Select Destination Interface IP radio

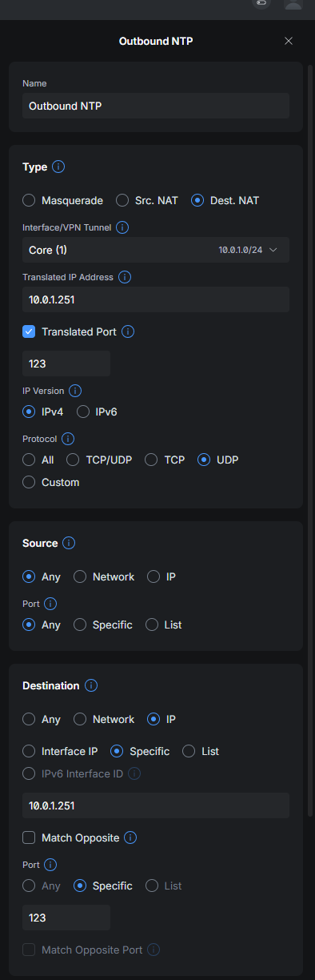point(29,751)
